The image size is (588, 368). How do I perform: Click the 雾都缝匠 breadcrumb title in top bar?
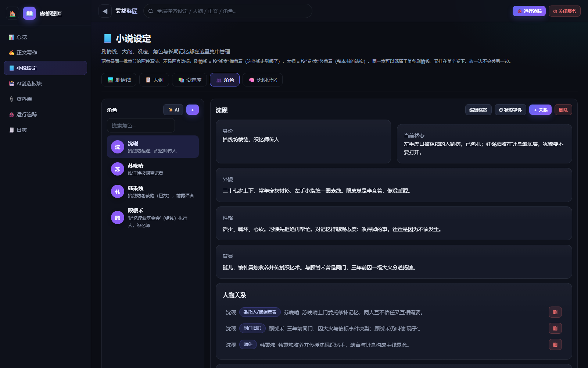(x=126, y=11)
